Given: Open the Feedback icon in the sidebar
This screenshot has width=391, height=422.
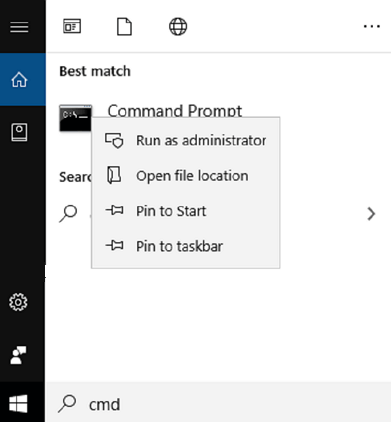Looking at the screenshot, I should point(18,355).
